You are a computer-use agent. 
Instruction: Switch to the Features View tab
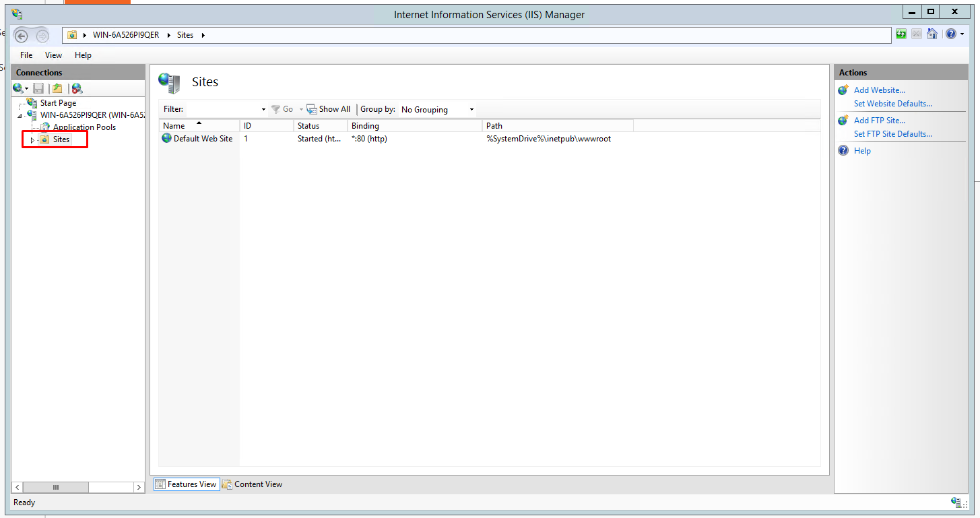coord(187,484)
